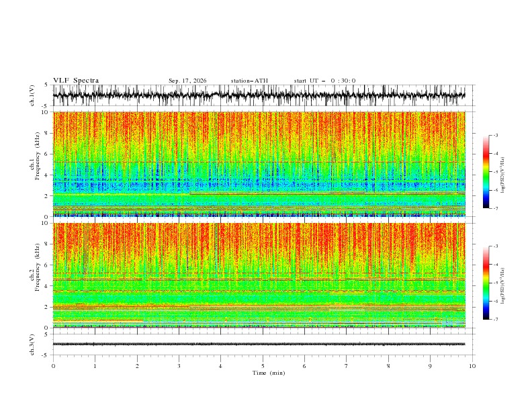Click the ch.1 spectrogram panel
The width and height of the screenshot is (532, 411).
pos(259,164)
